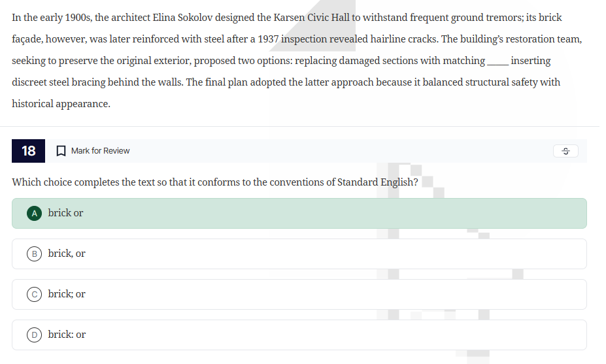The image size is (606, 364).
Task: Select the answer text "brick, or"
Action: [x=67, y=254]
